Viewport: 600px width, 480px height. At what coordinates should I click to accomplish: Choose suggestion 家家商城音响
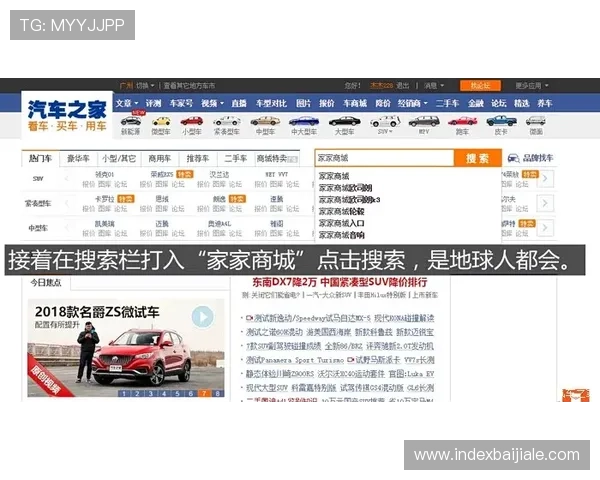[341, 235]
